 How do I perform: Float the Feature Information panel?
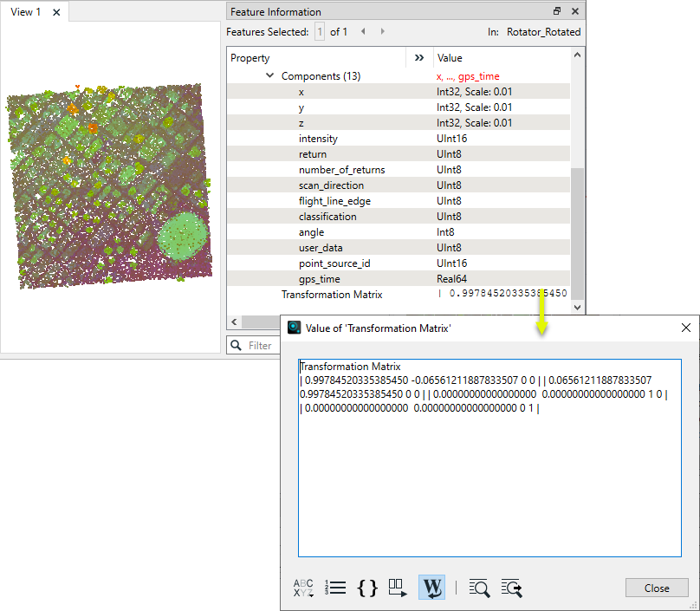557,12
